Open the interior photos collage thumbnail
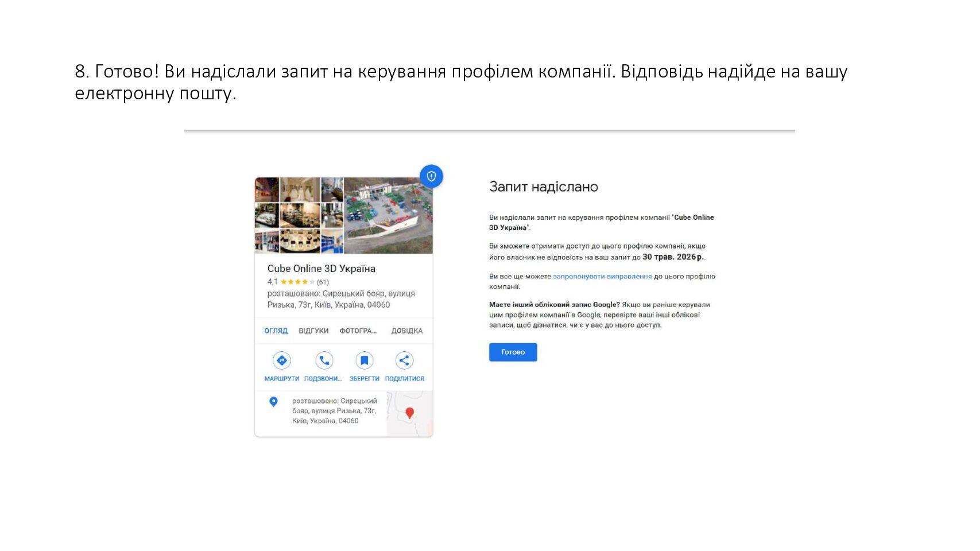 [x=299, y=215]
